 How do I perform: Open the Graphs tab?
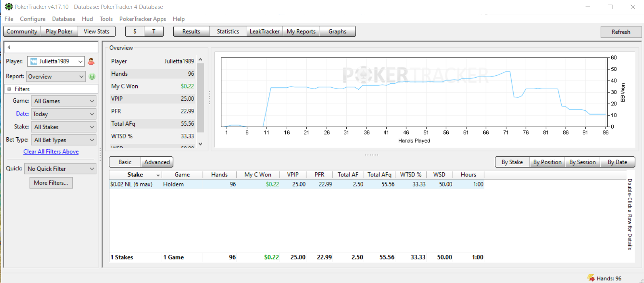337,32
